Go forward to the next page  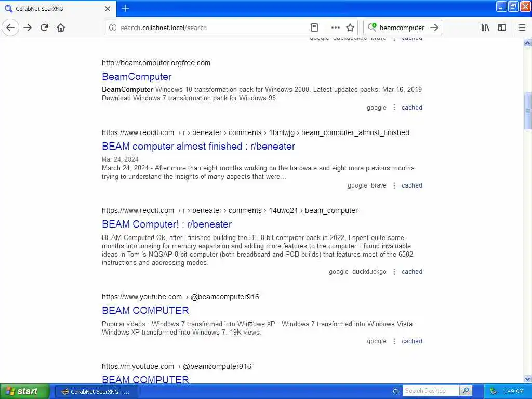pyautogui.click(x=28, y=28)
